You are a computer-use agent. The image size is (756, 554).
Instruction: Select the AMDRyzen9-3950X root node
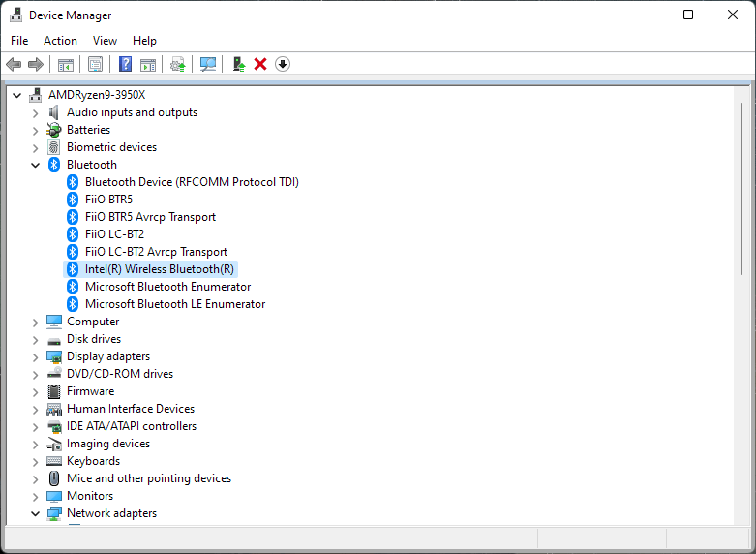96,95
